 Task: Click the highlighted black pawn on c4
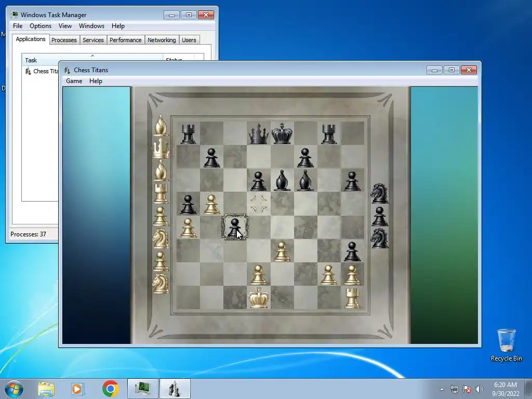tap(235, 227)
